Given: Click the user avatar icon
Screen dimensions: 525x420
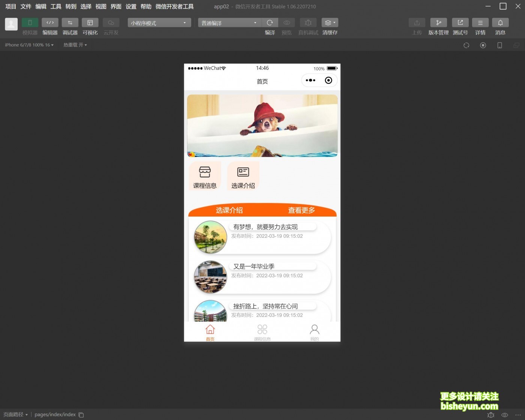Looking at the screenshot, I should pos(11,24).
